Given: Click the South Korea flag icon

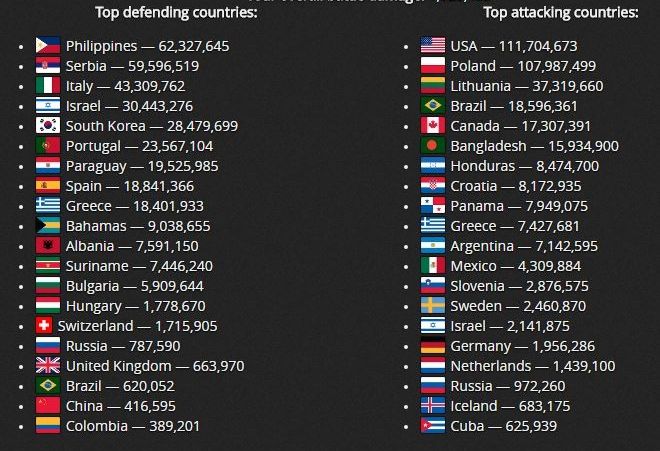Looking at the screenshot, I should click(x=48, y=126).
